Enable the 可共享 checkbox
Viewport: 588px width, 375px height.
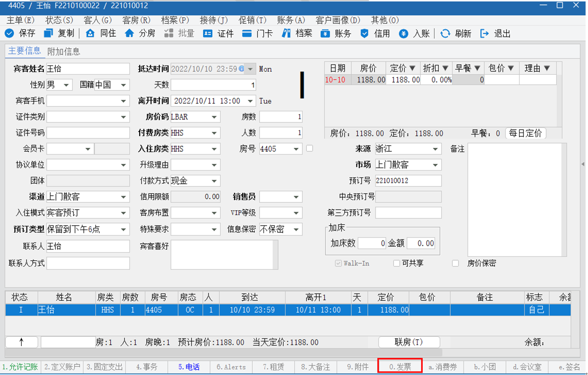(x=396, y=263)
